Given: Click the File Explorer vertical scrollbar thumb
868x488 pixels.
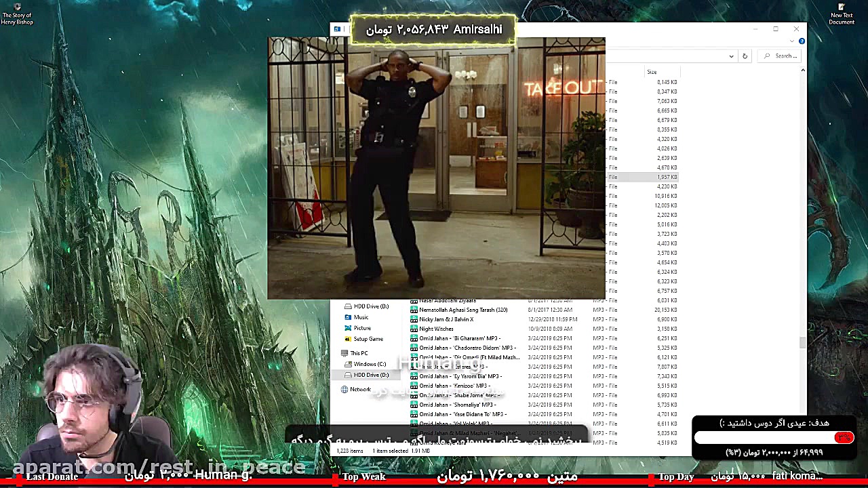Looking at the screenshot, I should pyautogui.click(x=803, y=343).
